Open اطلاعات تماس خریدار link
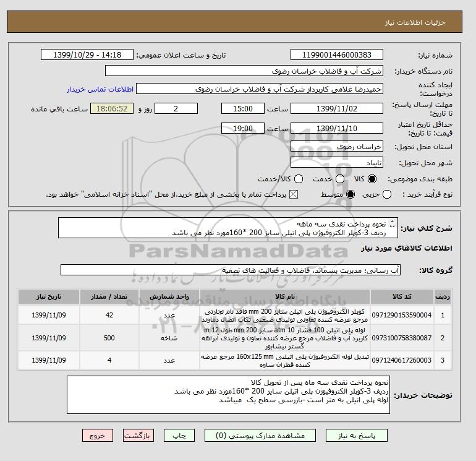Viewport: 476px width, 461px height. pyautogui.click(x=100, y=89)
